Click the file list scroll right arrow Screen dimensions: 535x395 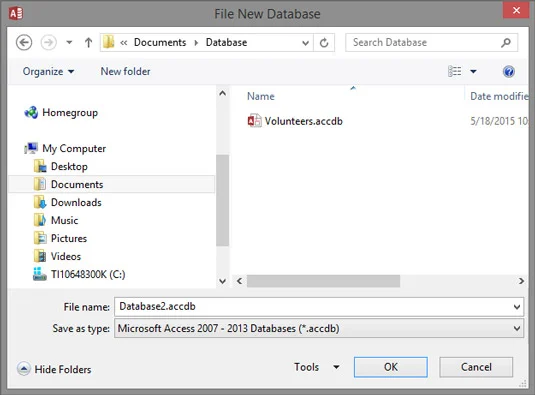(521, 281)
